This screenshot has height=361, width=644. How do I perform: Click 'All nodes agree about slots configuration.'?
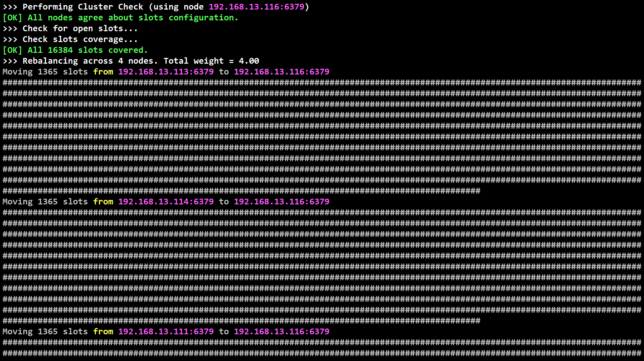pos(133,18)
